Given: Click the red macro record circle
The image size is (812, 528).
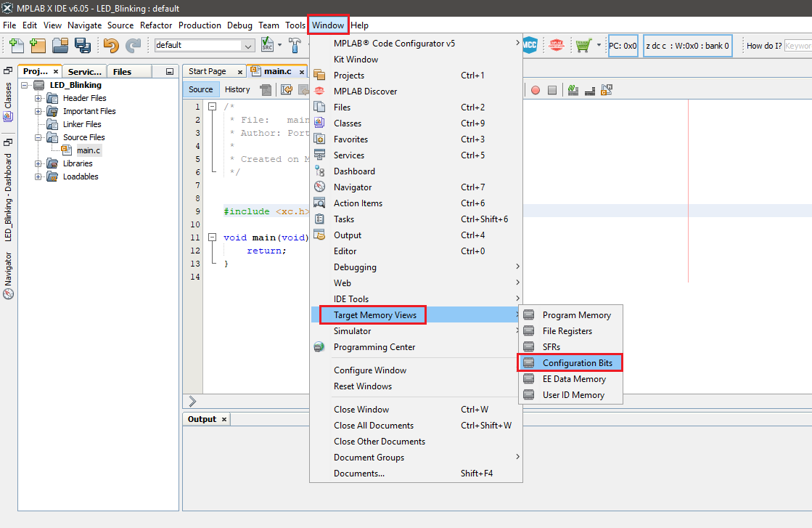Looking at the screenshot, I should [x=536, y=90].
